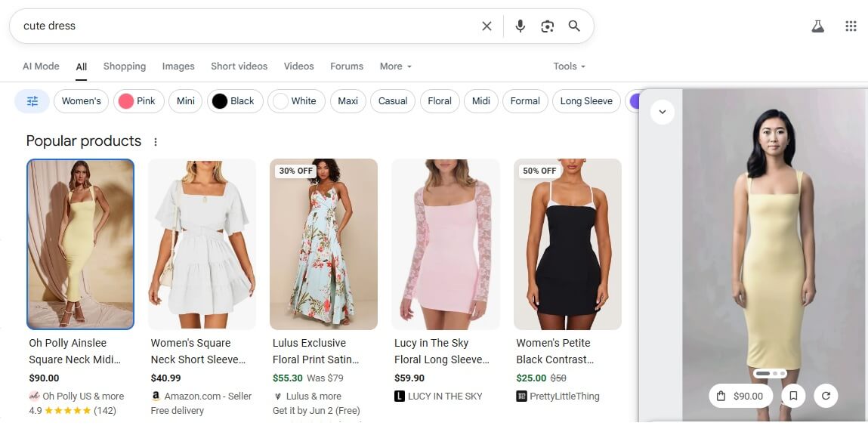Image resolution: width=868 pixels, height=432 pixels.
Task: Open Search Labs flask icon
Action: 817,26
